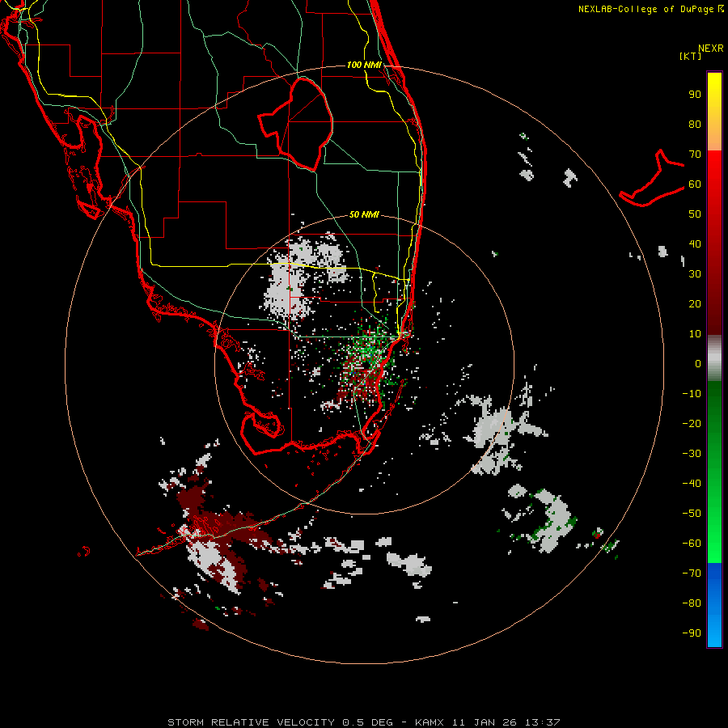This screenshot has height=728, width=728.
Task: Click the bright red band on the color bar
Action: (x=714, y=170)
